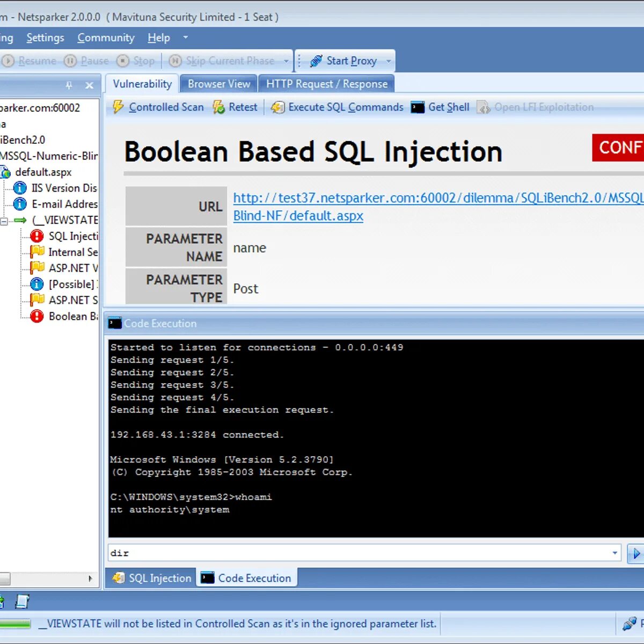Select the MSSQL-Numeric-Blir tree node
The height and width of the screenshot is (644, 644).
[x=49, y=156]
